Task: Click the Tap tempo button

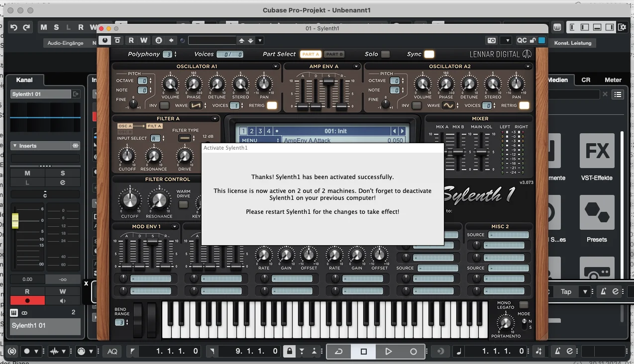Action: pyautogui.click(x=566, y=292)
